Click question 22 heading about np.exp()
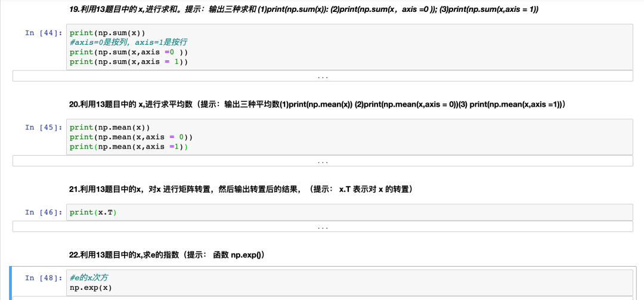The image size is (644, 300). coord(167,255)
